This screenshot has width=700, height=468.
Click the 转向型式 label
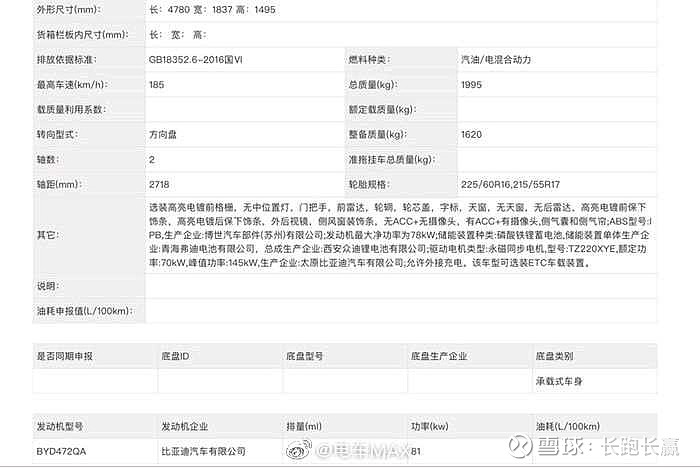pos(58,134)
